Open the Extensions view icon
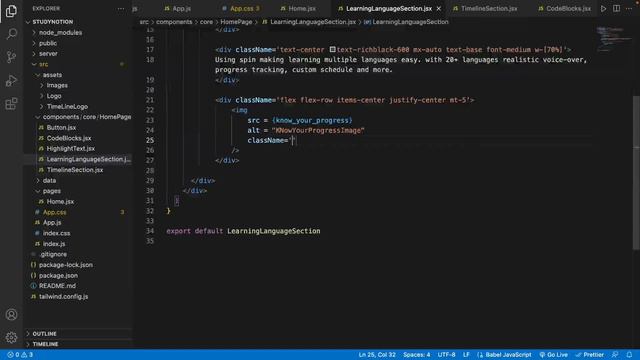The image size is (640, 360). point(11,104)
